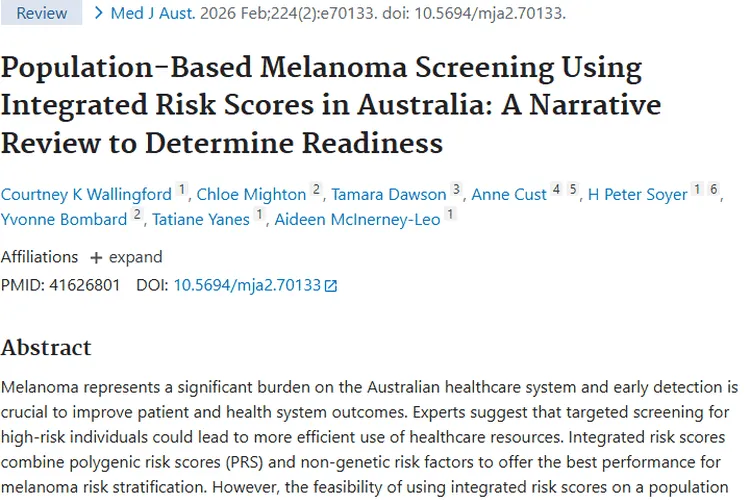This screenshot has width=750, height=500.
Task: Click the Review article type badge
Action: (x=41, y=13)
